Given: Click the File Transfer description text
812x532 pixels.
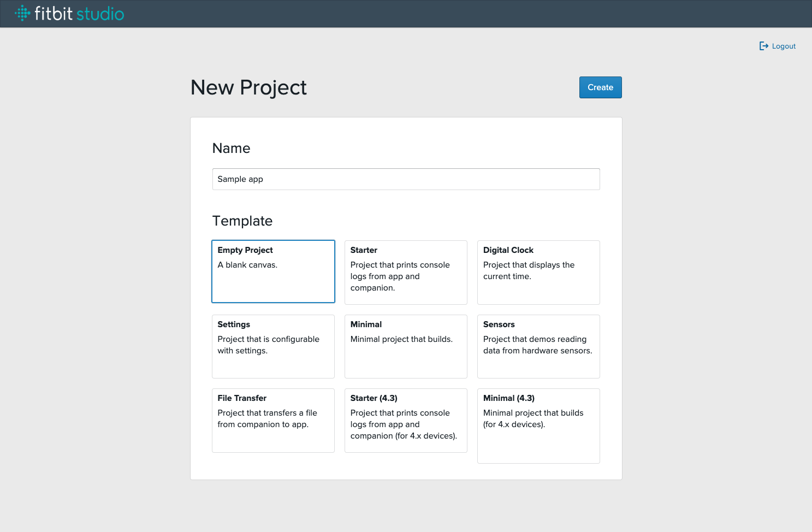Looking at the screenshot, I should 267,419.
